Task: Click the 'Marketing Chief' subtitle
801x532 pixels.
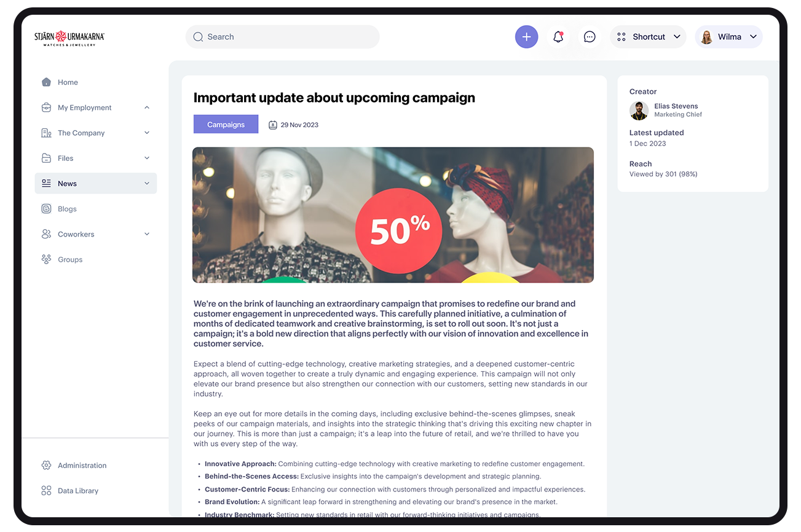Action: 678,115
